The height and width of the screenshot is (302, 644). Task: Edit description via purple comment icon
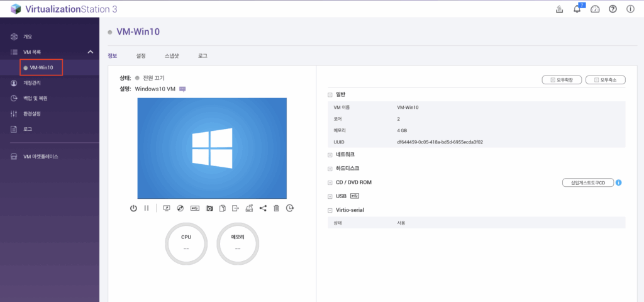(x=183, y=89)
